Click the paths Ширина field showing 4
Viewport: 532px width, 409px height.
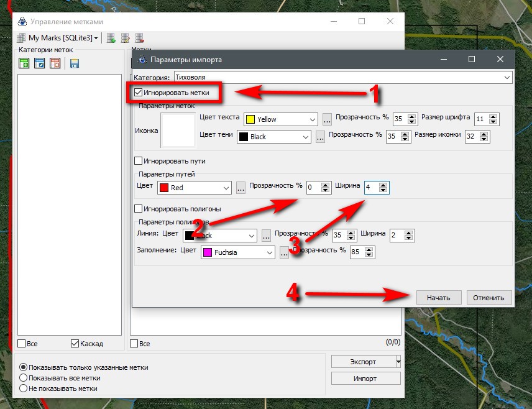tap(372, 188)
